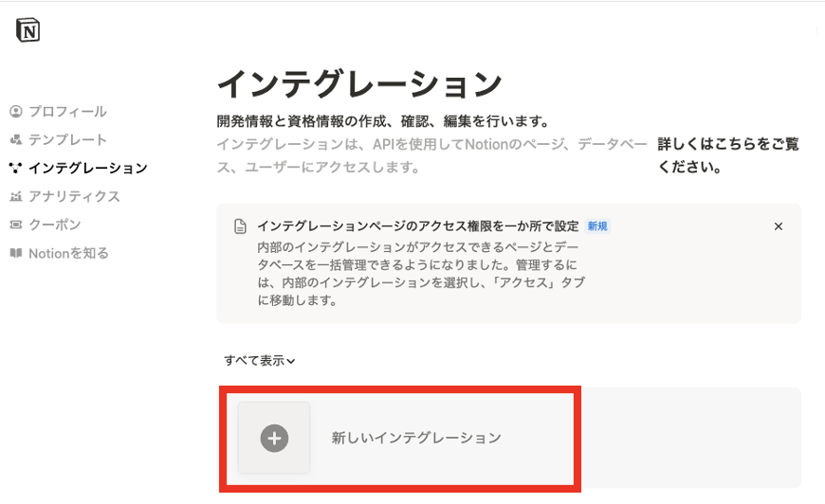This screenshot has width=825, height=504.
Task: Click the analytics chart icon in sidebar
Action: (15, 197)
